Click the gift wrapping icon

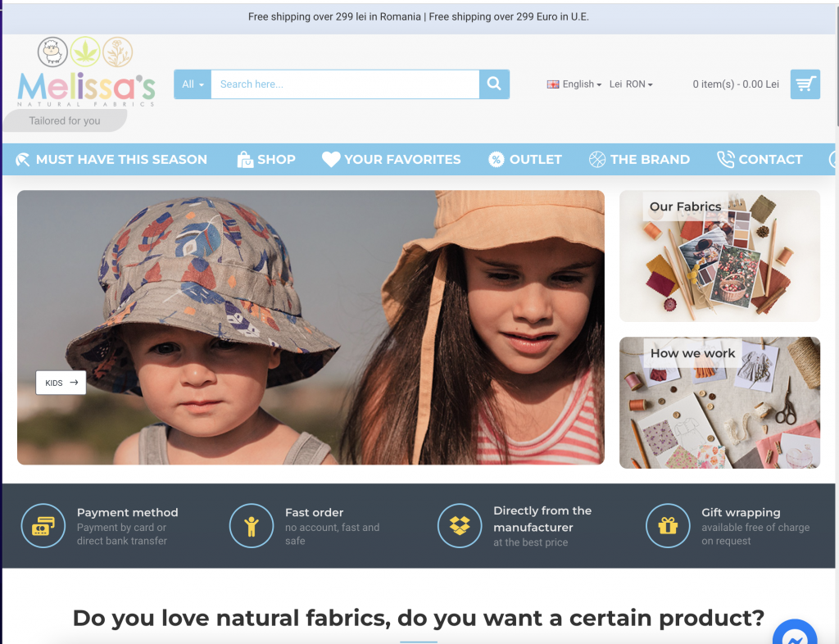click(668, 526)
